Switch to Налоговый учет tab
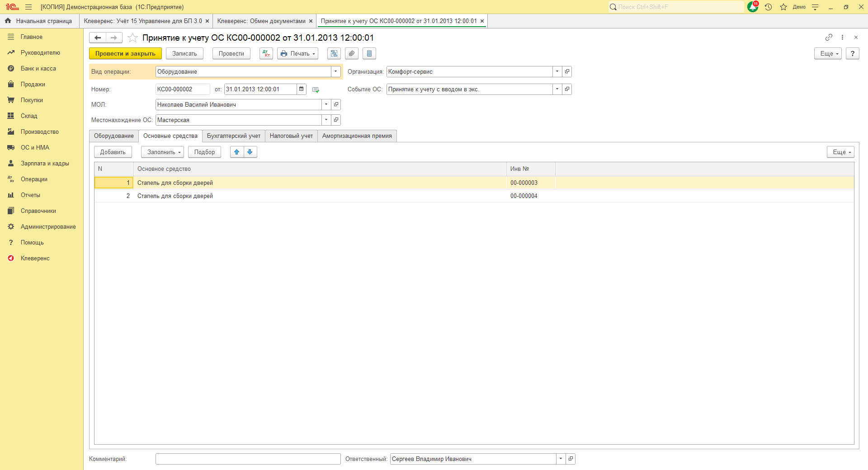 291,136
